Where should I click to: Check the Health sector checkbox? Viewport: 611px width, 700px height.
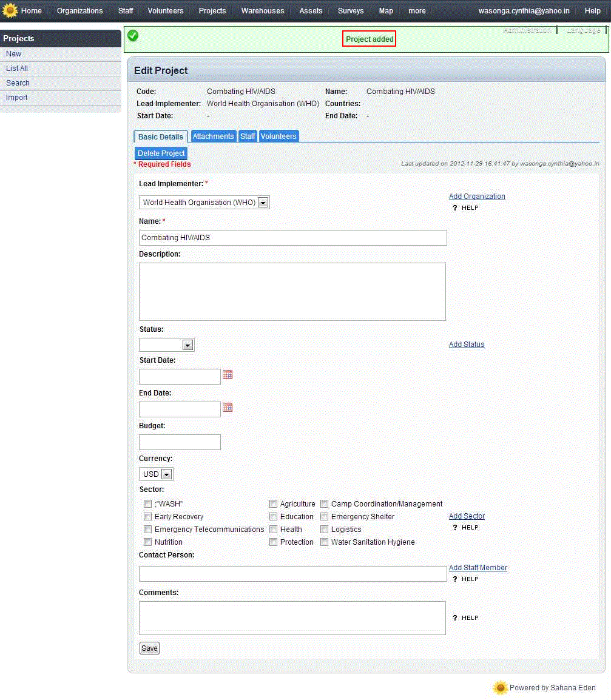pyautogui.click(x=274, y=530)
